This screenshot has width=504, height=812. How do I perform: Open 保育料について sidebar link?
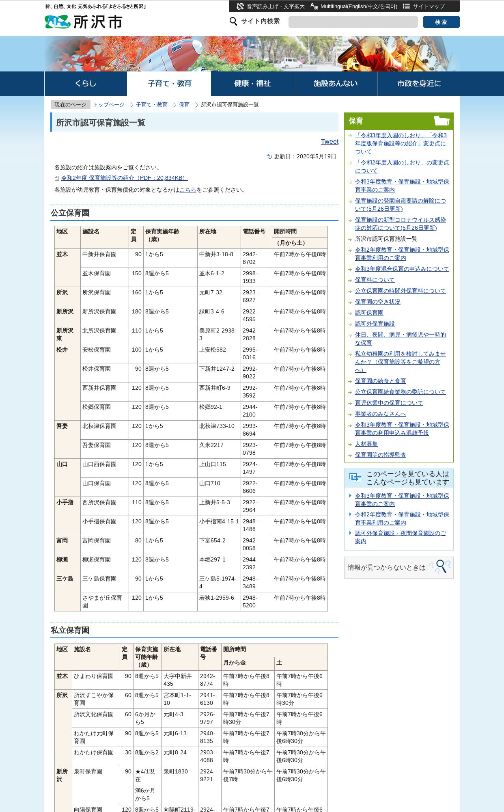click(x=375, y=280)
